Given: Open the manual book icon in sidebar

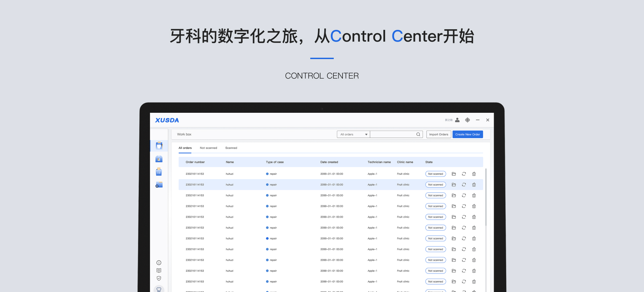Looking at the screenshot, I should (x=159, y=271).
